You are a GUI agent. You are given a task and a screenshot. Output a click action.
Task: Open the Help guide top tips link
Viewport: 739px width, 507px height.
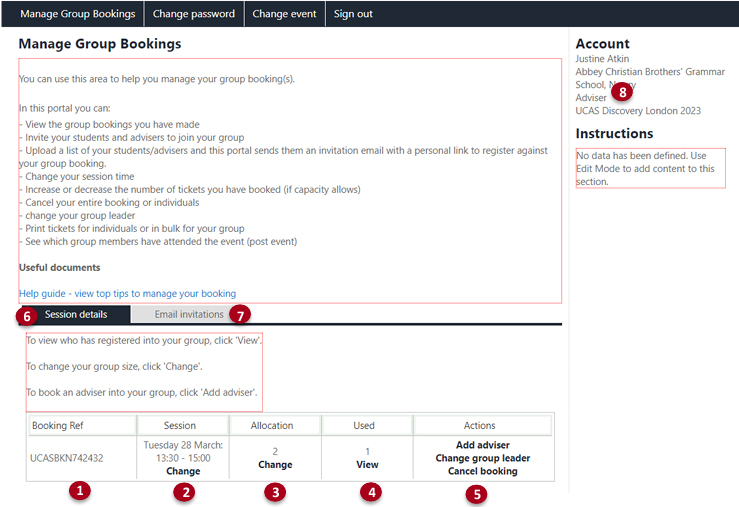[x=127, y=294]
